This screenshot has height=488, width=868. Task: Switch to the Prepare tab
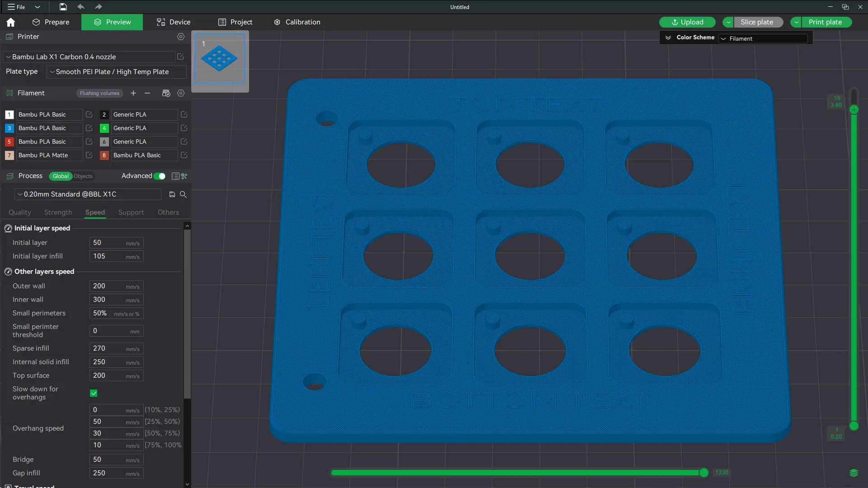tap(51, 22)
